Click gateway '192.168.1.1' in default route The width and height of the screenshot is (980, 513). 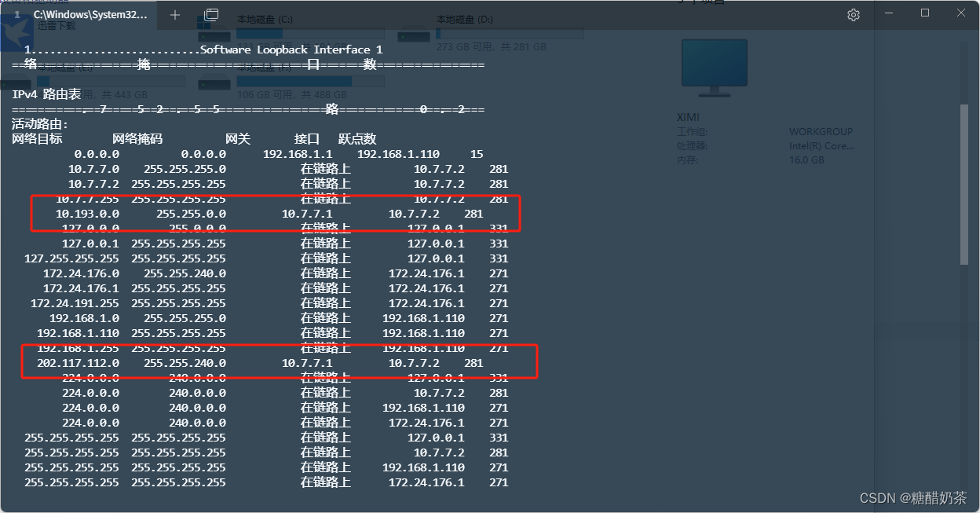[298, 154]
